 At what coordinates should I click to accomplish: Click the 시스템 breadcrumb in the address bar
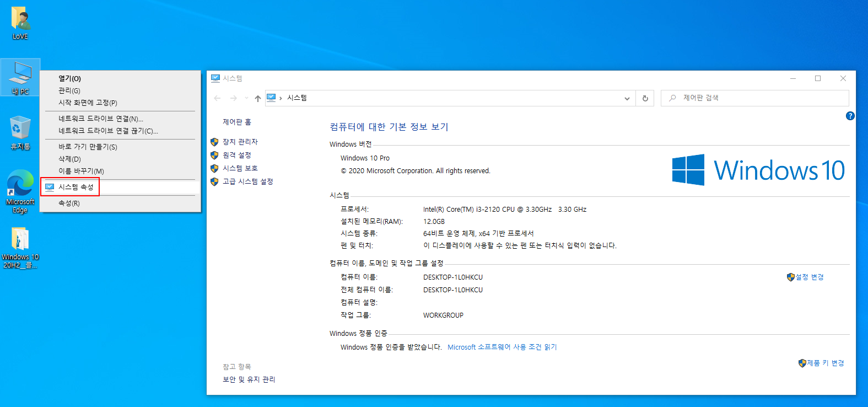[x=297, y=98]
